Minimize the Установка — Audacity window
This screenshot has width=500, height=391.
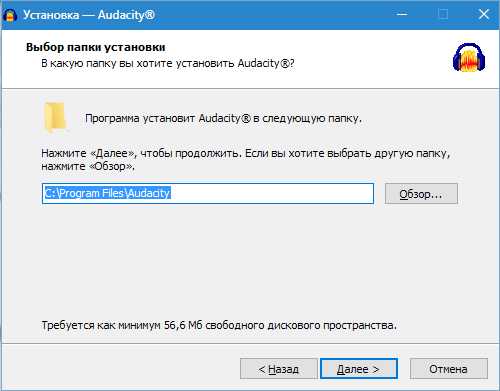coord(402,15)
